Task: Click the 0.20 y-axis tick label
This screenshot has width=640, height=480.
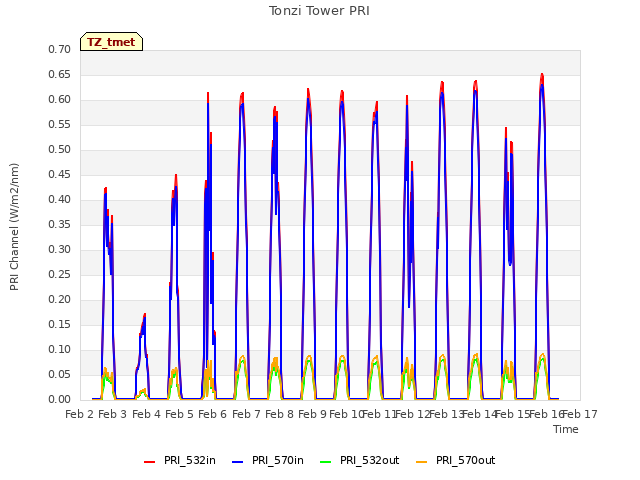Action: [x=60, y=300]
